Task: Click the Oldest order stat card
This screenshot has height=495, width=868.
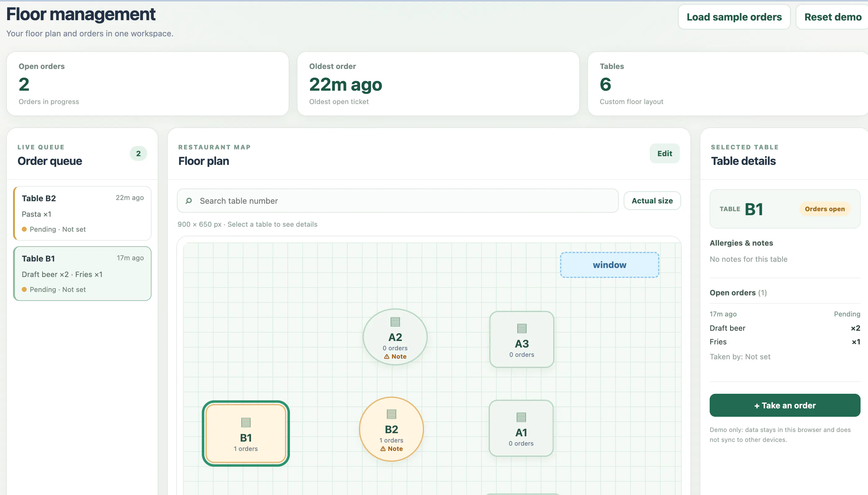Action: click(438, 84)
